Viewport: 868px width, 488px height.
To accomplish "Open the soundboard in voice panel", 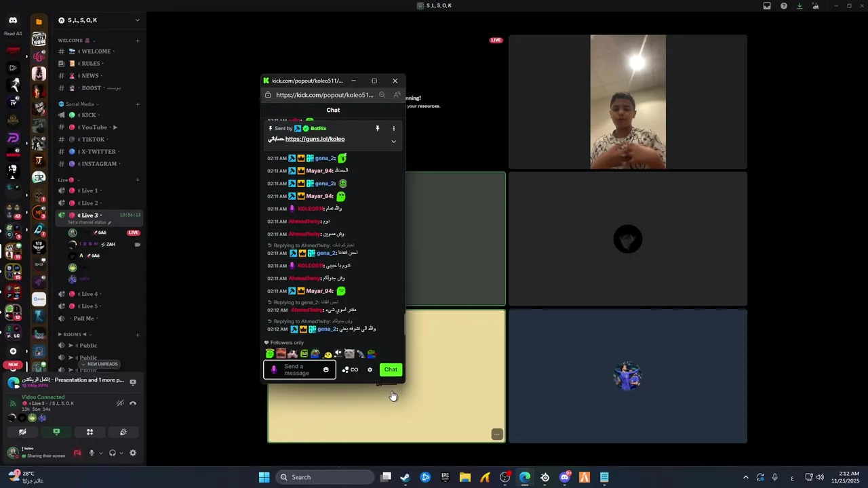I will click(123, 432).
